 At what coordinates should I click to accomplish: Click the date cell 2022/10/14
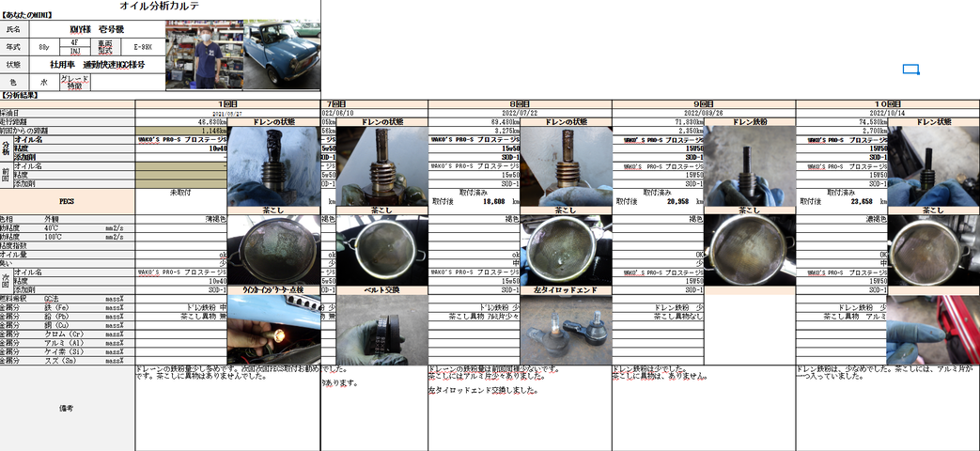[x=888, y=113]
